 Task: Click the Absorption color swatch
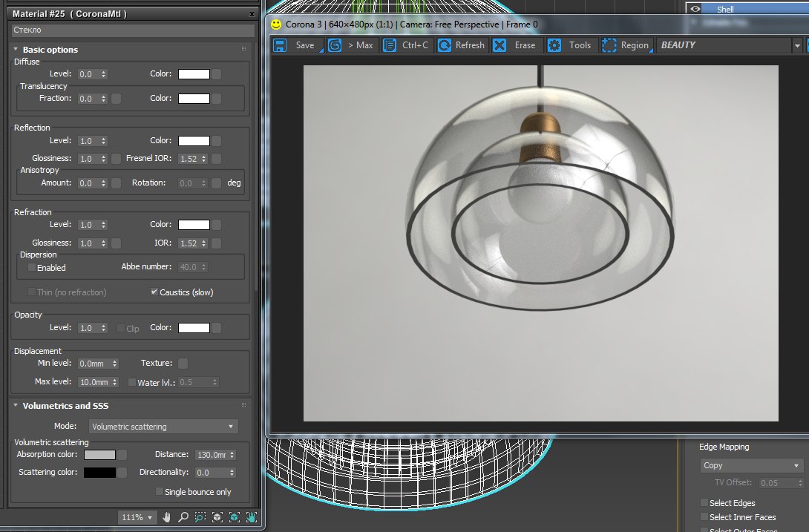(99, 455)
